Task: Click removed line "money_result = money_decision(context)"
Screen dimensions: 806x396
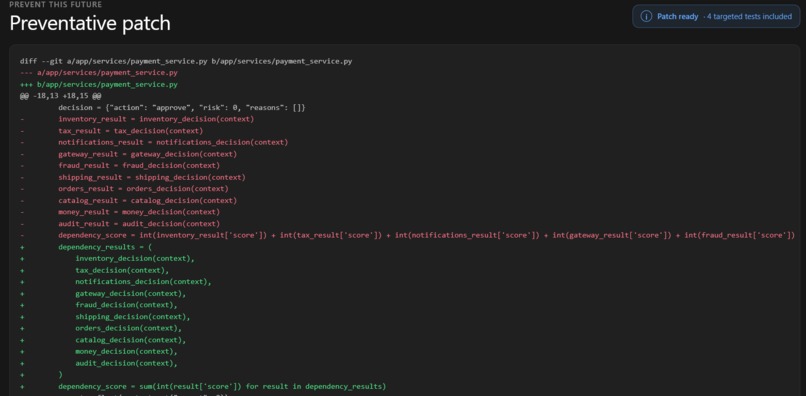Action: click(x=139, y=212)
